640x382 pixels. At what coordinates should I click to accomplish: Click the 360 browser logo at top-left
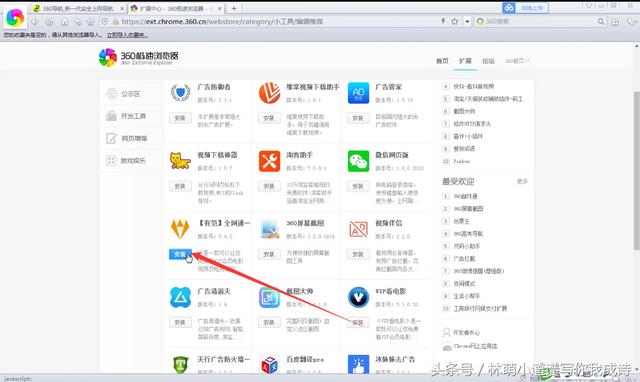point(15,17)
